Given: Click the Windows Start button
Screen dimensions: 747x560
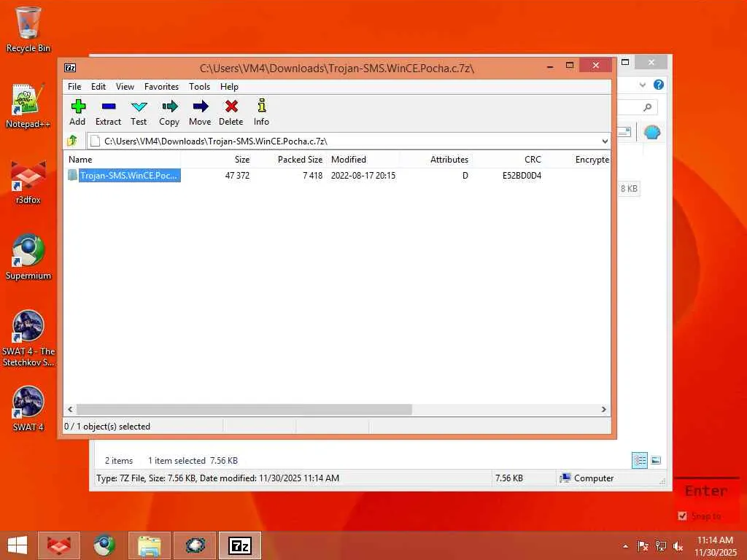Looking at the screenshot, I should [18, 545].
